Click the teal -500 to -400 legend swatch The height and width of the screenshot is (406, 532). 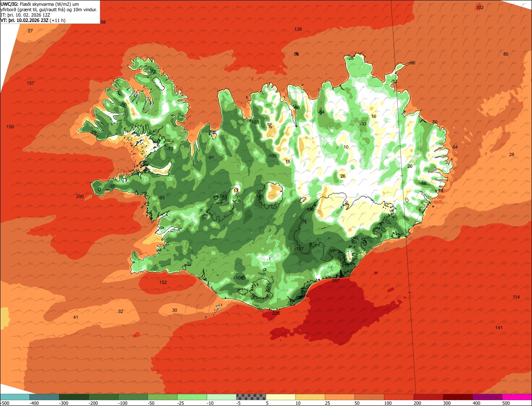pyautogui.click(x=15, y=397)
